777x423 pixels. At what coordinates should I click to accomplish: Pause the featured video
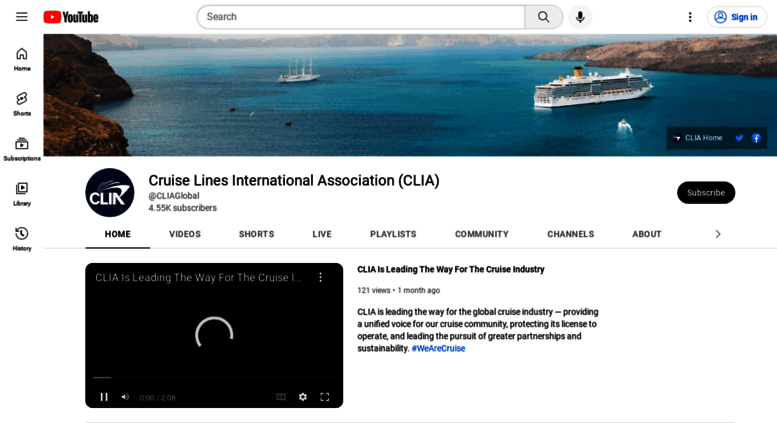pyautogui.click(x=104, y=397)
